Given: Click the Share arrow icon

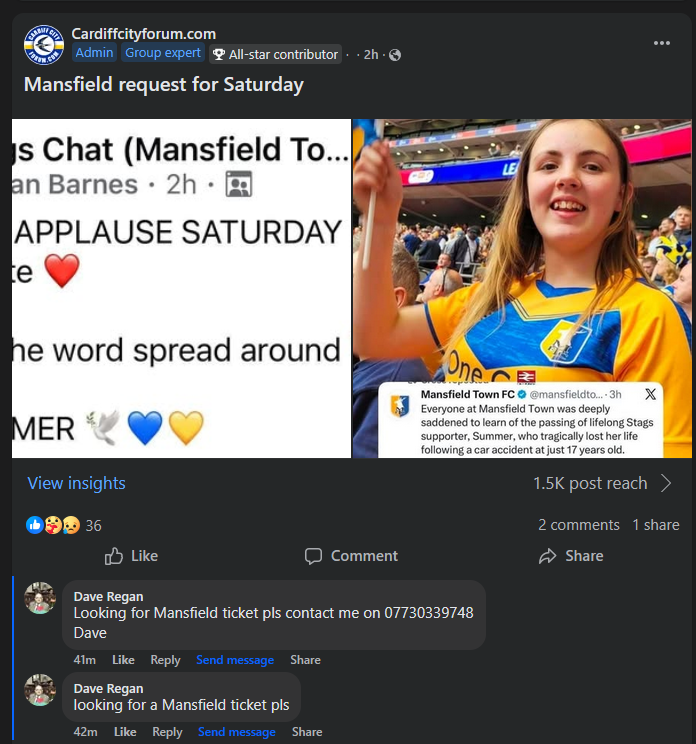Looking at the screenshot, I should pos(547,556).
